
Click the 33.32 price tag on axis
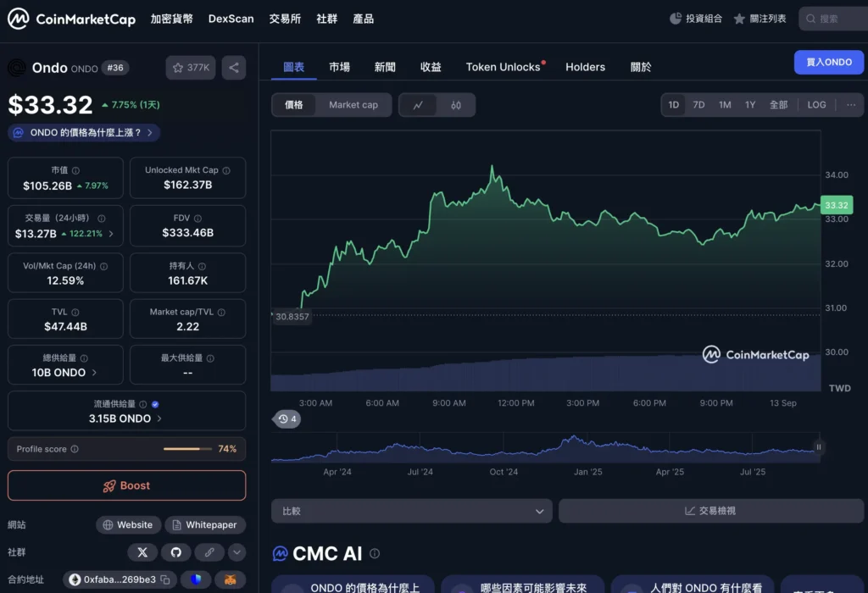point(837,205)
